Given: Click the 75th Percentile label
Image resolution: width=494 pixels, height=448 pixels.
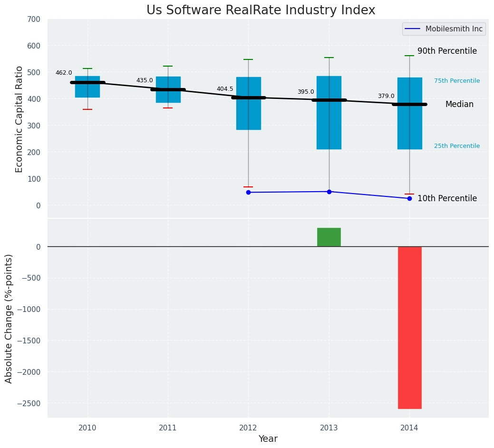Looking at the screenshot, I should coord(457,81).
